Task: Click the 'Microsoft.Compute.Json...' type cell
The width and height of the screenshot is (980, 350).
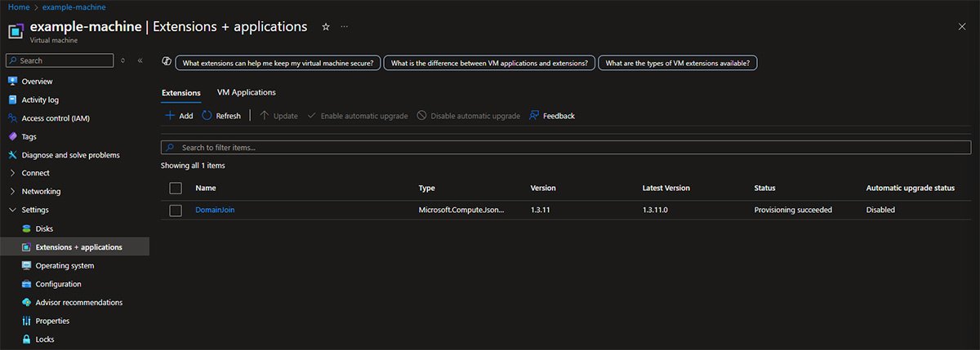Action: click(x=461, y=210)
